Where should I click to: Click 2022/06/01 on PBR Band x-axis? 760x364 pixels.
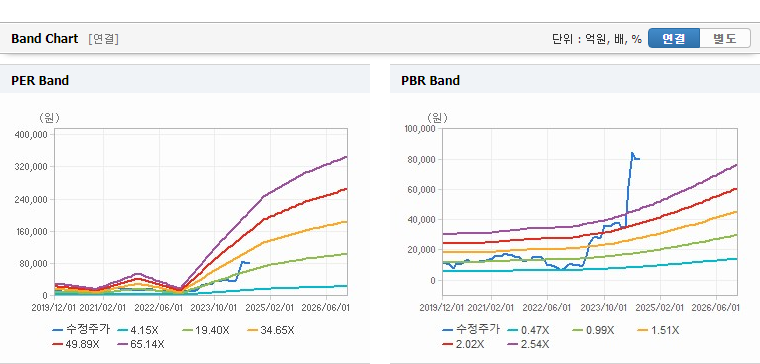(548, 308)
